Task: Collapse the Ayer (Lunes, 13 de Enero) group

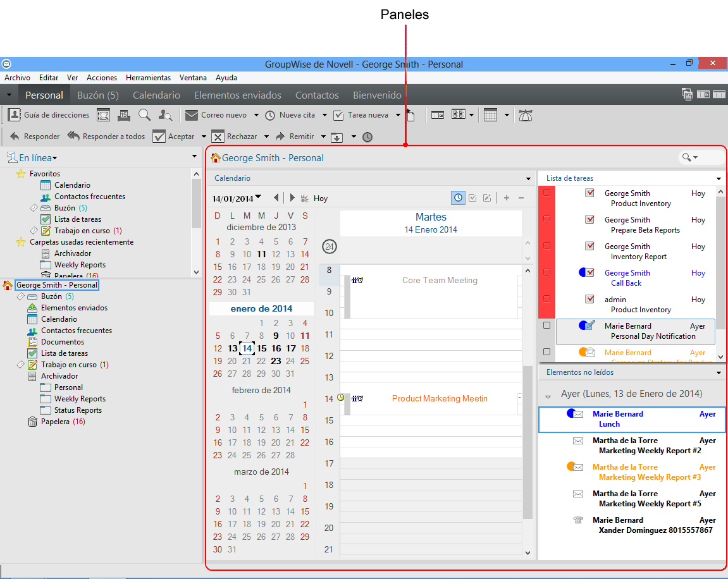Action: 548,397
